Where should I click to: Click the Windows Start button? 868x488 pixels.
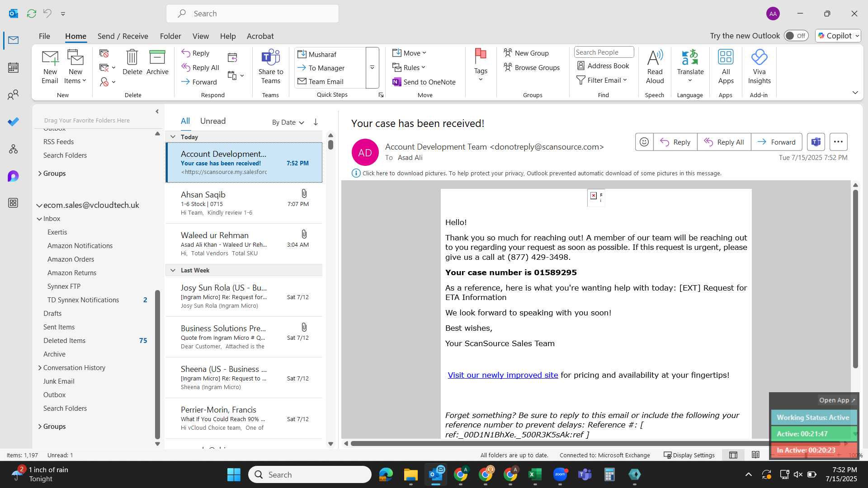234,474
